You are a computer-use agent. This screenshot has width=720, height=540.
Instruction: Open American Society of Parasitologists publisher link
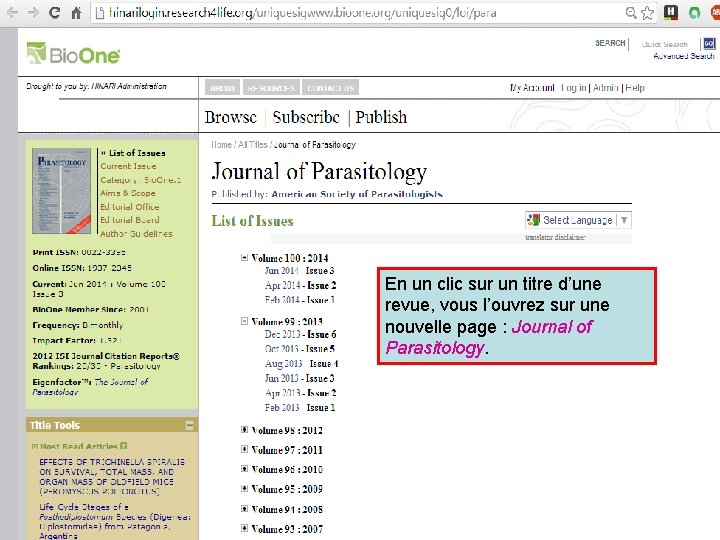357,194
